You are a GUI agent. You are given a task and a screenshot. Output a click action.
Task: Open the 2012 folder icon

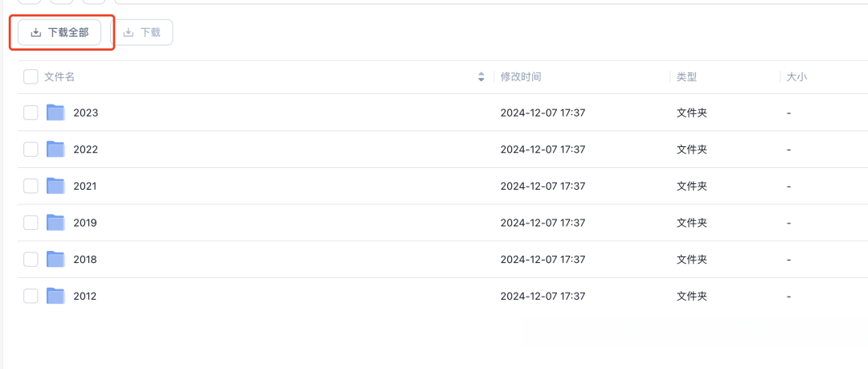[x=55, y=296]
